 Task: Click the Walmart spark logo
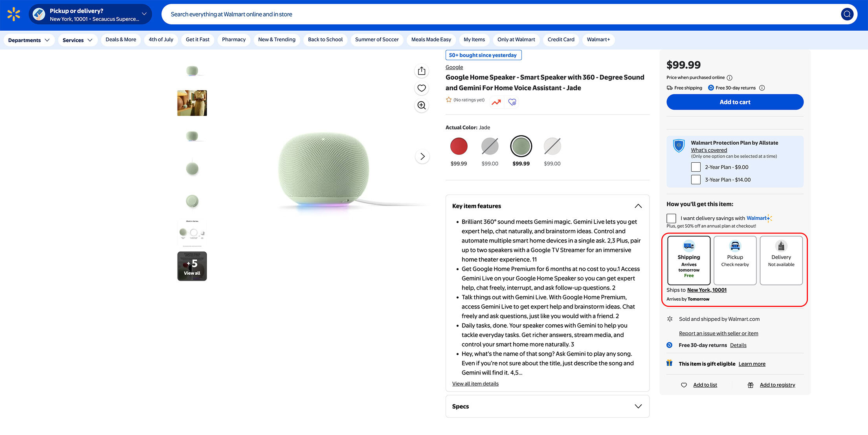click(14, 14)
